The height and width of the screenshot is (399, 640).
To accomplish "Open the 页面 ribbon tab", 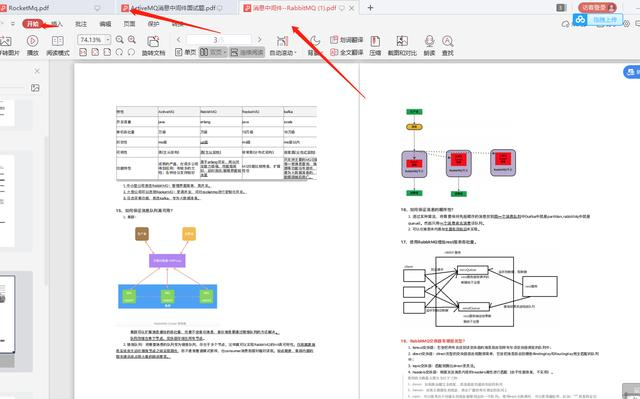I will (129, 24).
